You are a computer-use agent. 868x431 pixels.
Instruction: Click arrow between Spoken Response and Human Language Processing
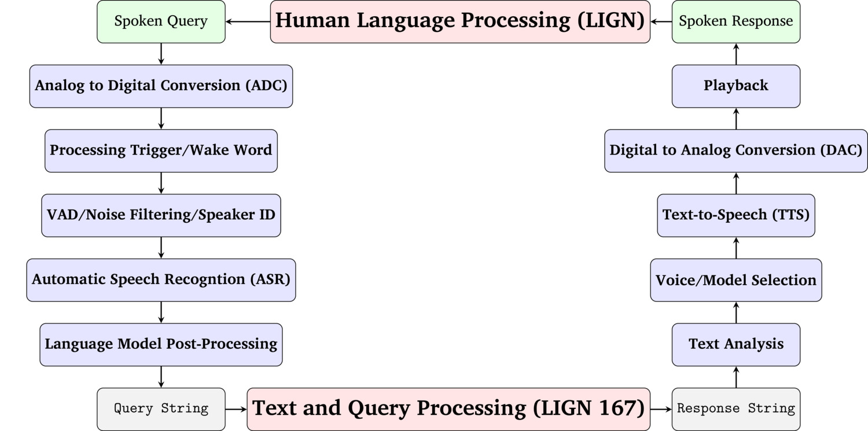661,21
